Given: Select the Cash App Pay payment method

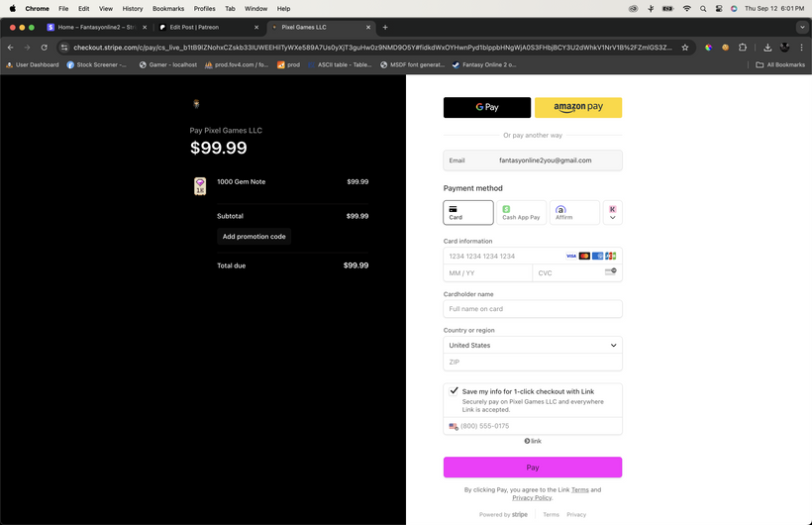Looking at the screenshot, I should point(521,213).
